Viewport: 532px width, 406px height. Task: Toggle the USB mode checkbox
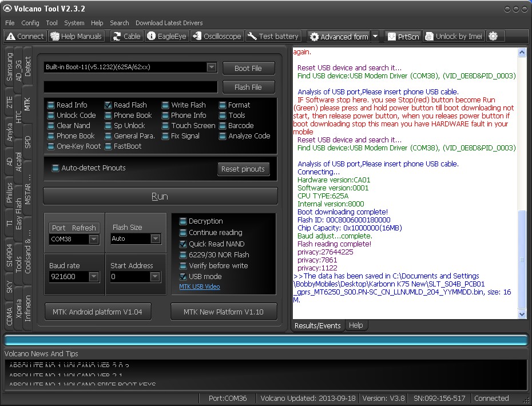183,276
